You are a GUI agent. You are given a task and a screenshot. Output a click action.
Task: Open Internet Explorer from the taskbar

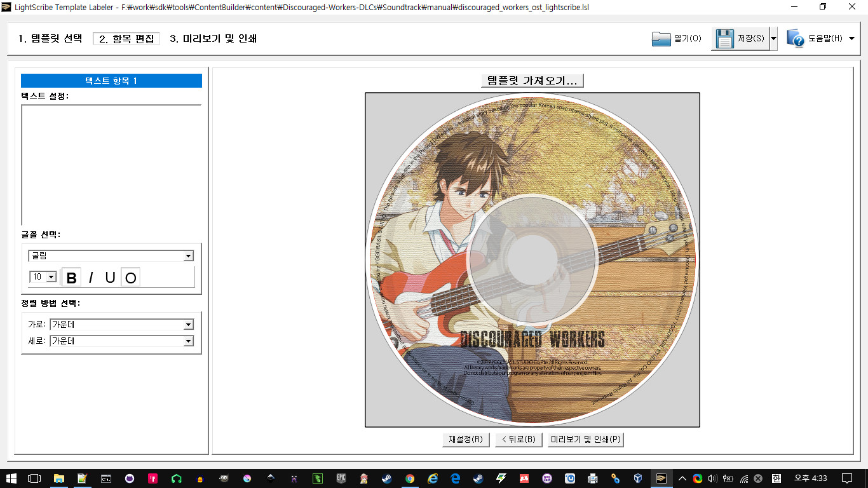coord(433,478)
